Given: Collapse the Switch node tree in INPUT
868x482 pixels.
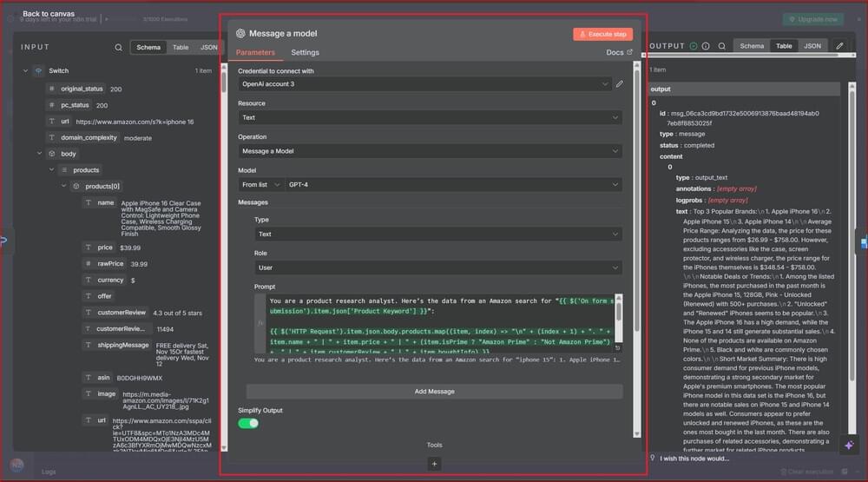Looking at the screenshot, I should click(x=25, y=71).
